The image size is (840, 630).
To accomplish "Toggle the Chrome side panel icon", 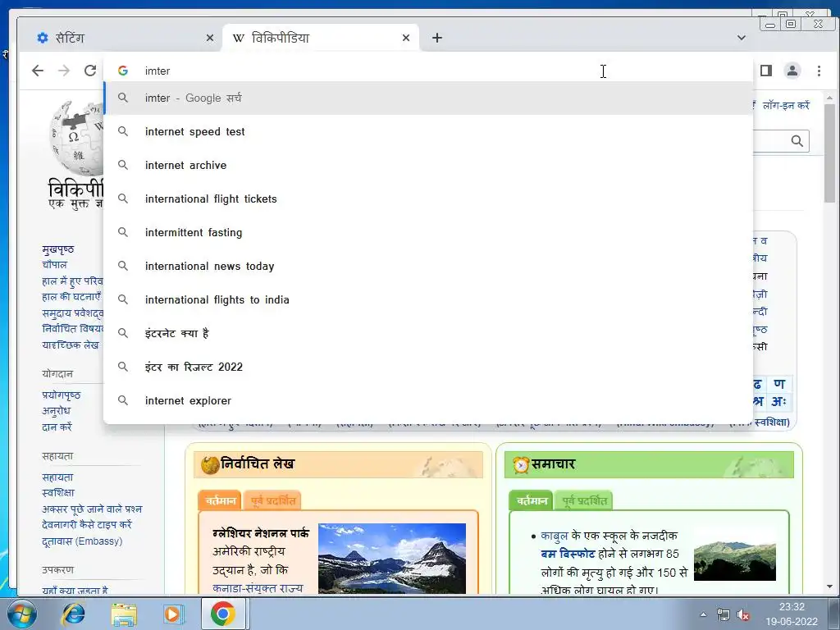I will click(x=766, y=71).
